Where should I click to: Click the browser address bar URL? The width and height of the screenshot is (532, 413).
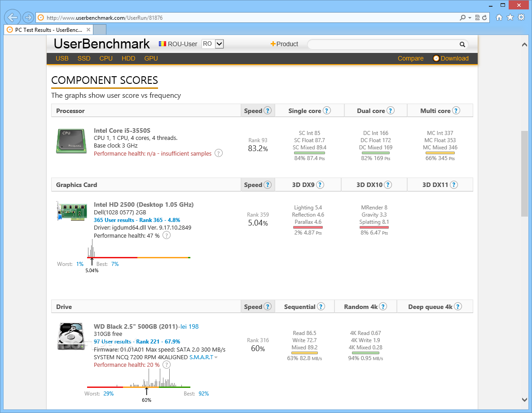click(x=105, y=17)
